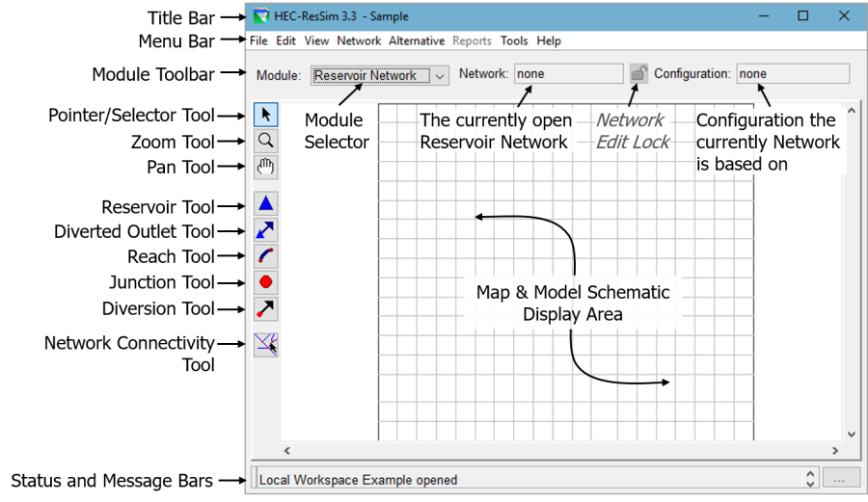
Task: Select the Reach tool
Action: pos(266,256)
